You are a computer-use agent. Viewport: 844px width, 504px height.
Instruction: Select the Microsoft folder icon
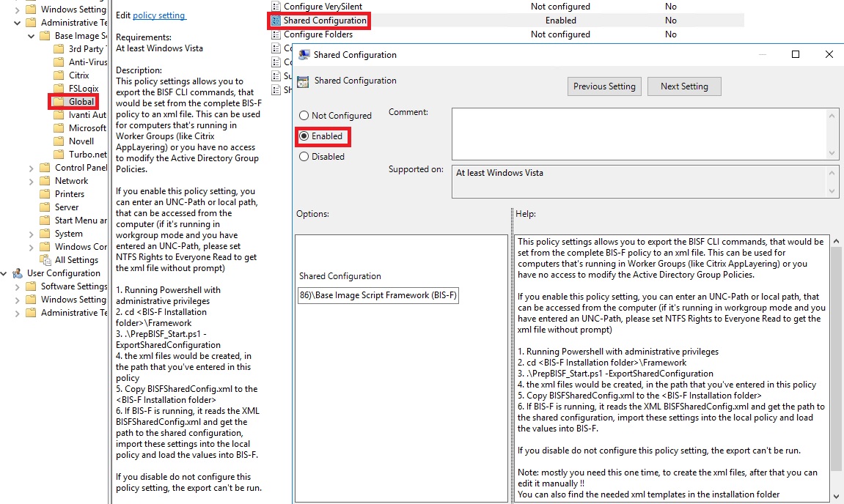click(59, 128)
